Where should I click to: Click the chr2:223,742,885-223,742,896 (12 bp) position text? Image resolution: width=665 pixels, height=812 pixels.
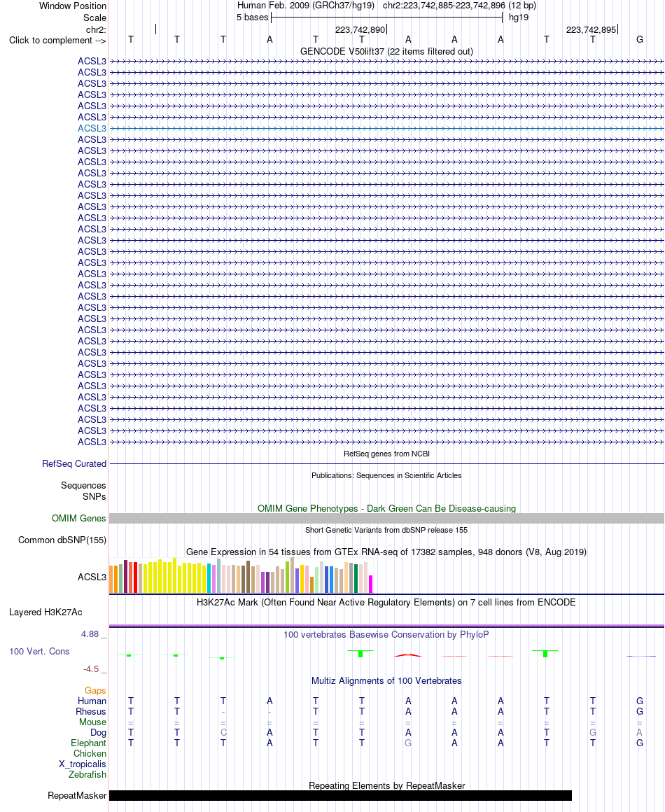click(x=459, y=6)
